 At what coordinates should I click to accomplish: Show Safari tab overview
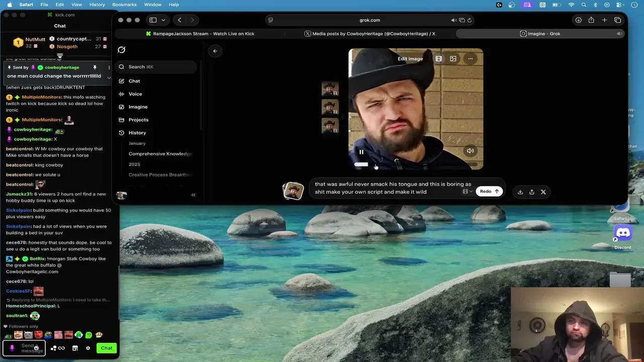point(618,20)
